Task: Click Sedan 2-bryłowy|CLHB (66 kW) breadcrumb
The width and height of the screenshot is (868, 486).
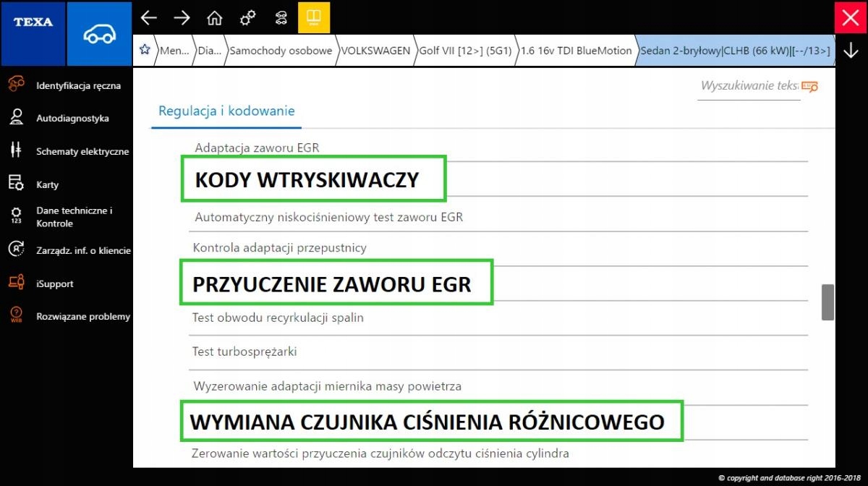Action: (735, 51)
